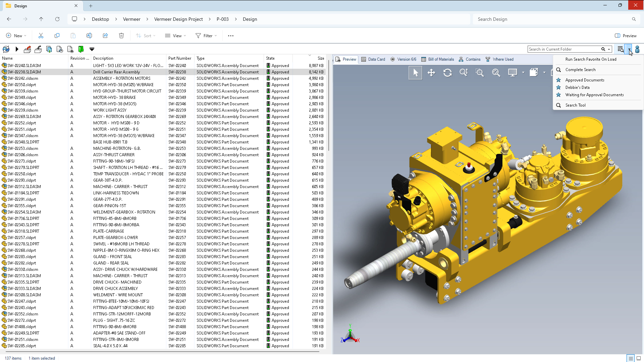The height and width of the screenshot is (362, 644).
Task: Click the Get Latest Version icon
Action: [49, 49]
